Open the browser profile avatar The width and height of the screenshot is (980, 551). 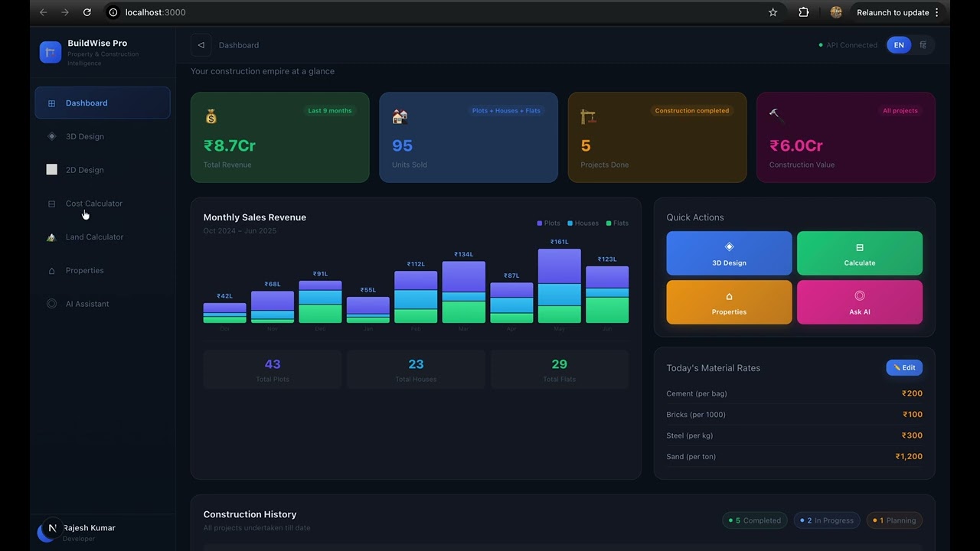[836, 12]
